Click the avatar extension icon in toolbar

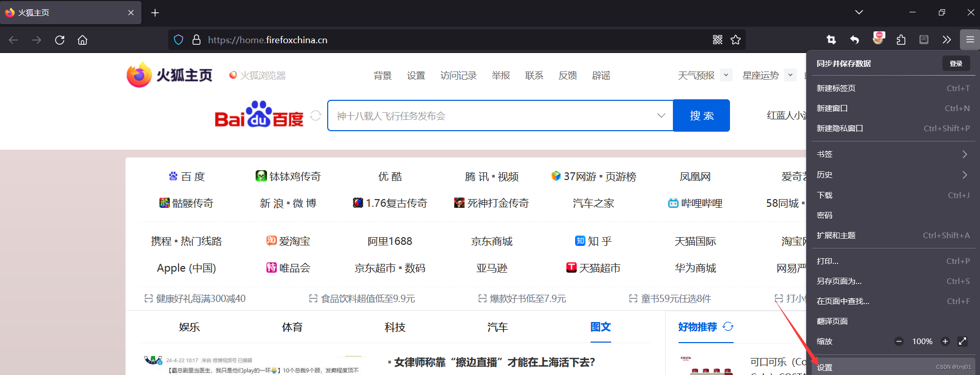coord(879,38)
